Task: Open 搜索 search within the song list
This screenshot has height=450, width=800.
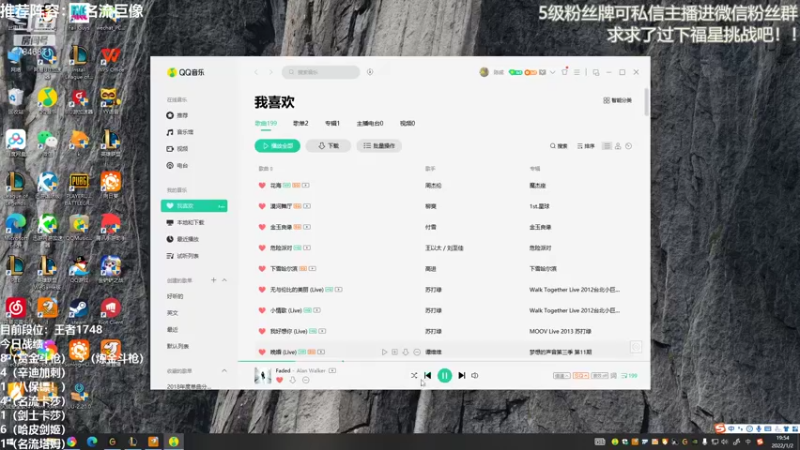Action: (x=559, y=146)
